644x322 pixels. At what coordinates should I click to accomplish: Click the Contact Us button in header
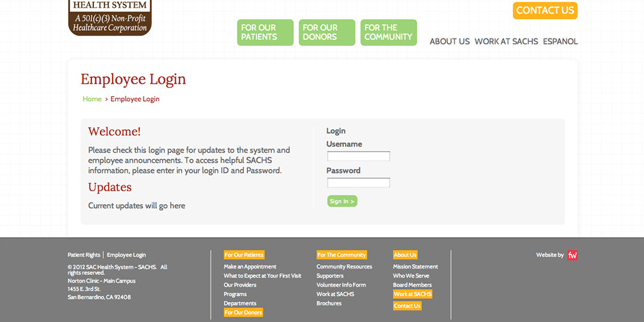coord(545,11)
